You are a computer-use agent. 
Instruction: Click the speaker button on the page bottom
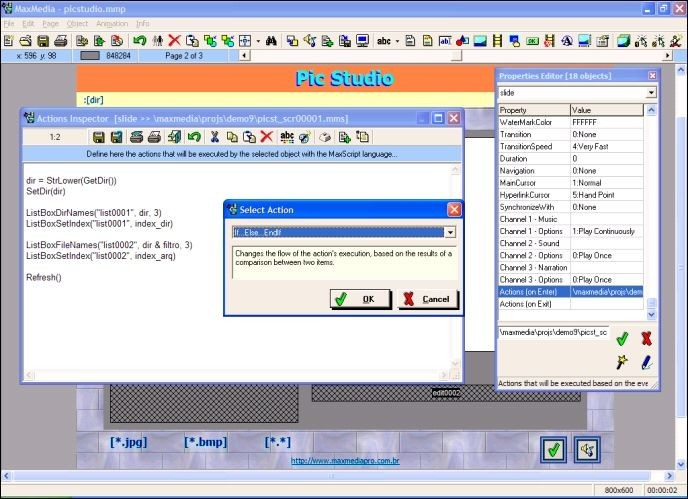587,449
